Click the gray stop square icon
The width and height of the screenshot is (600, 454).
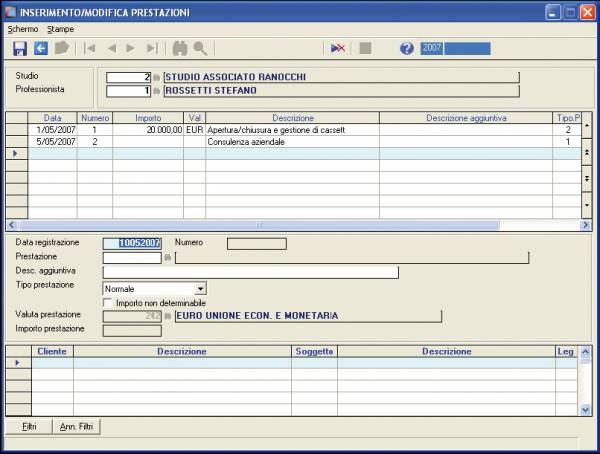[365, 48]
